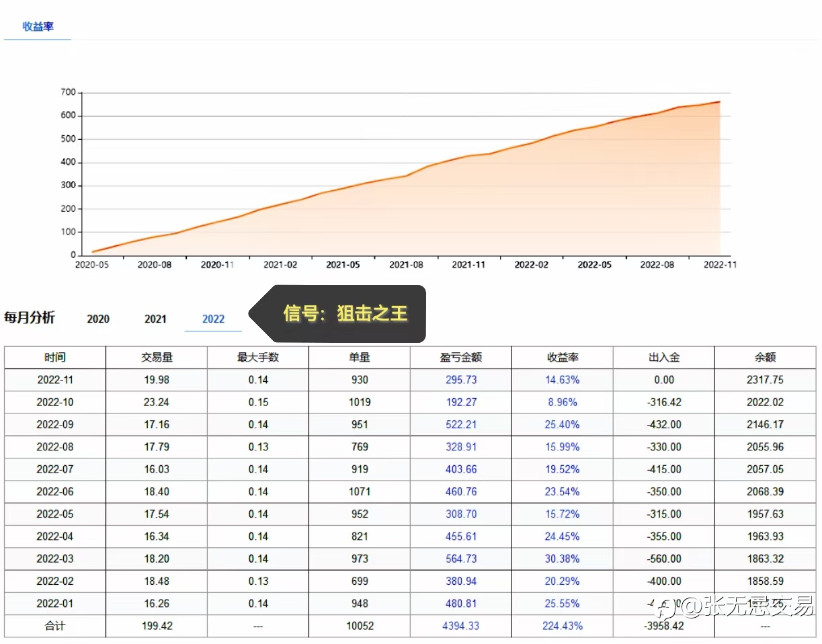822x644 pixels.
Task: Click profit amount 460.76 value
Action: click(x=461, y=491)
